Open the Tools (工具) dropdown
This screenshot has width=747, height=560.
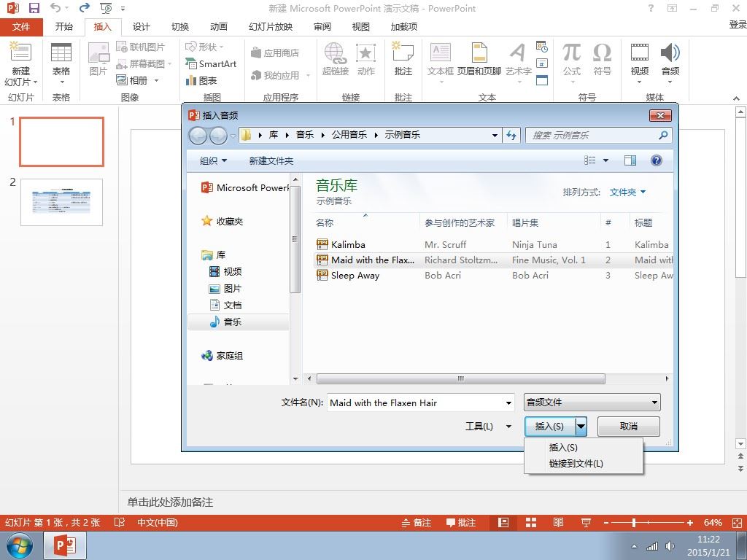(x=488, y=426)
